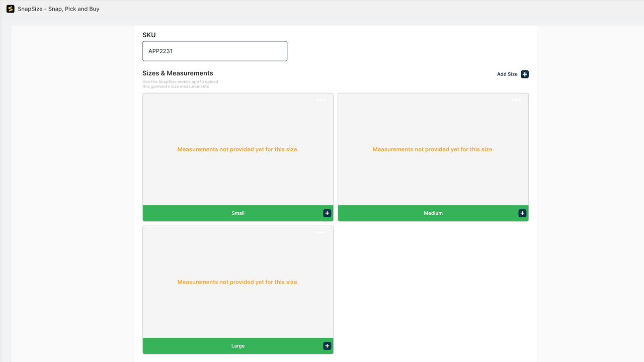Screen dimensions: 644x362
Task: Click the Add Size plus icon
Action: point(525,74)
